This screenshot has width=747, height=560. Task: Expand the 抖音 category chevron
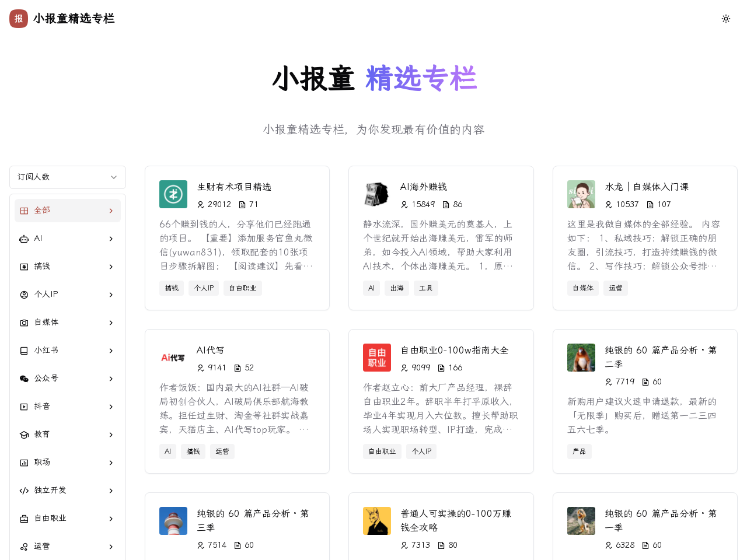click(x=111, y=407)
